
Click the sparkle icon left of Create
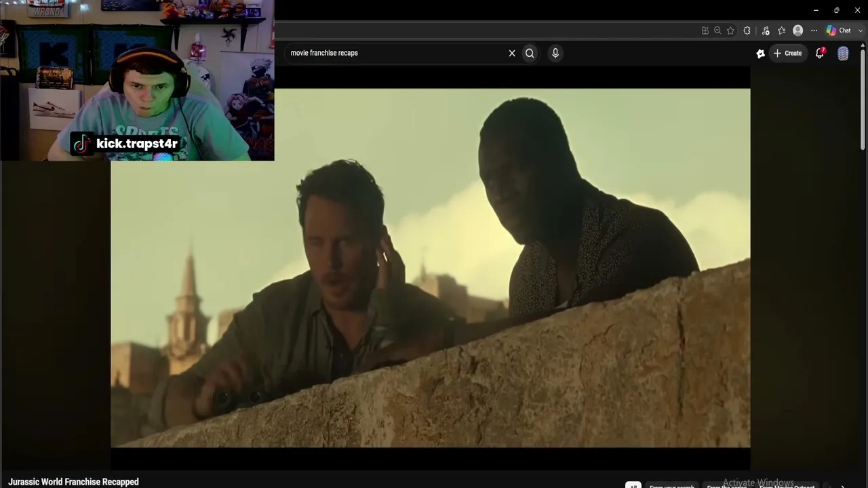[x=760, y=54]
